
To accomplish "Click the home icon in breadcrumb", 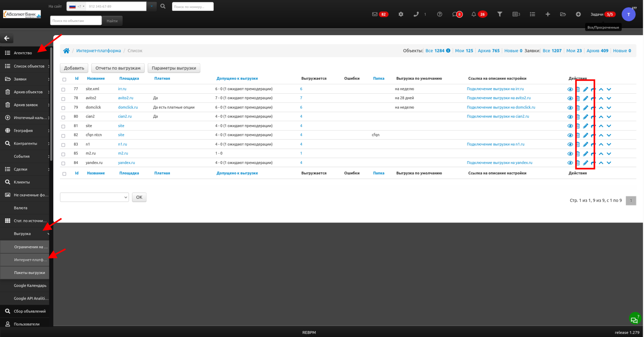I will tap(66, 51).
